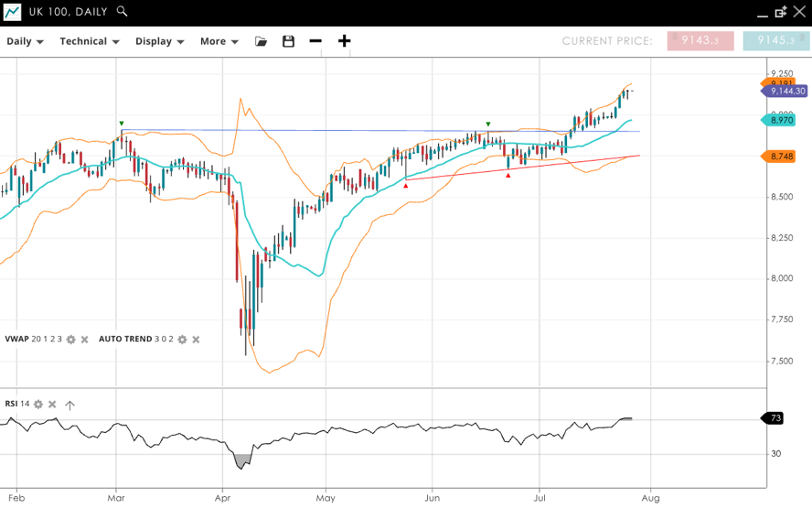Pop out chart into new window

[x=780, y=12]
